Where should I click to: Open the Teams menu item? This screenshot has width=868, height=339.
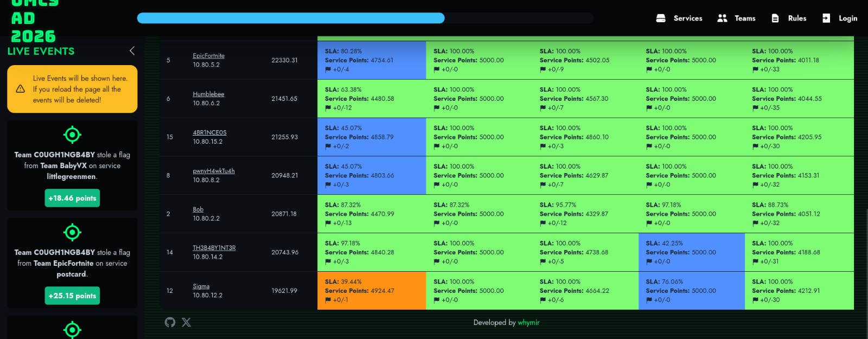745,18
